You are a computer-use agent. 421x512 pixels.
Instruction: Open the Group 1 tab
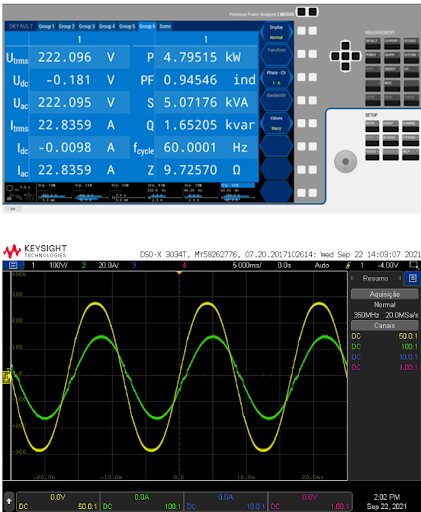tap(46, 26)
